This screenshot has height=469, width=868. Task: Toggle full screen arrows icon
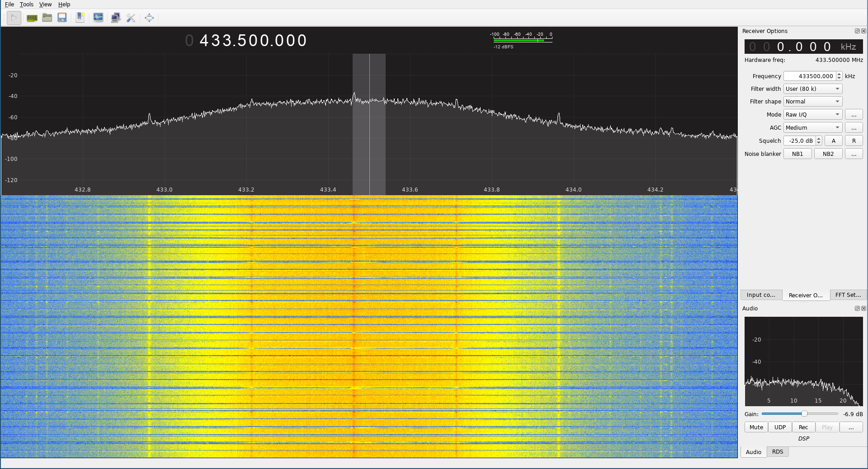coord(149,18)
